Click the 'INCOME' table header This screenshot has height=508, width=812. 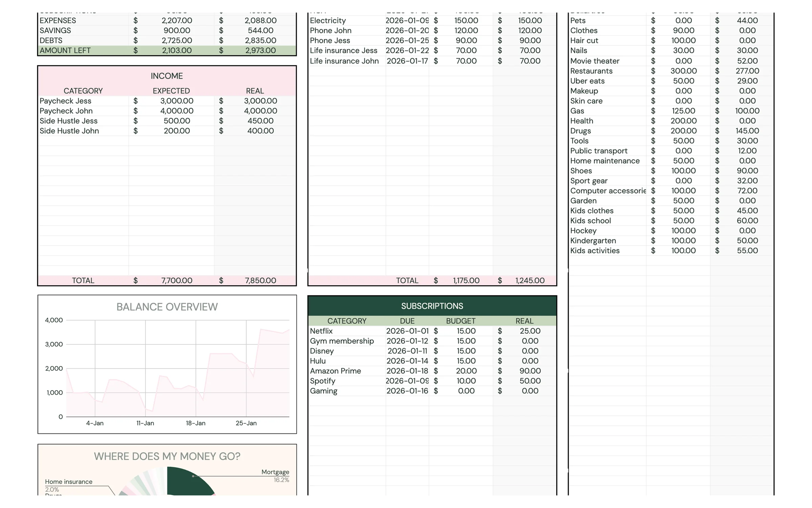(x=167, y=76)
